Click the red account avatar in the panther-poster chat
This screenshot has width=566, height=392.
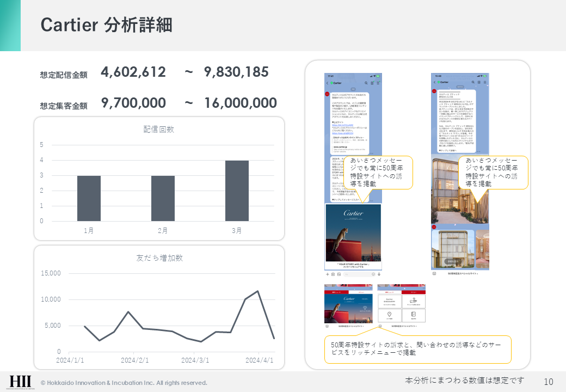tap(328, 94)
